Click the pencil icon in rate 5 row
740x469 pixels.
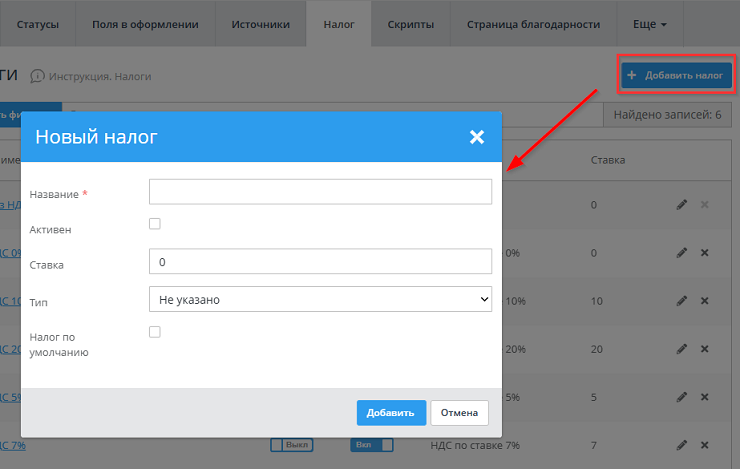(x=682, y=397)
